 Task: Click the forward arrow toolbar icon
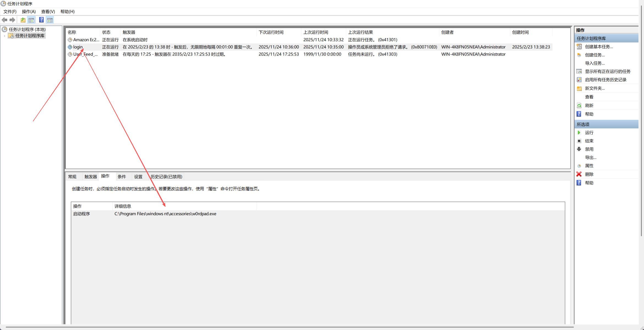[x=12, y=20]
